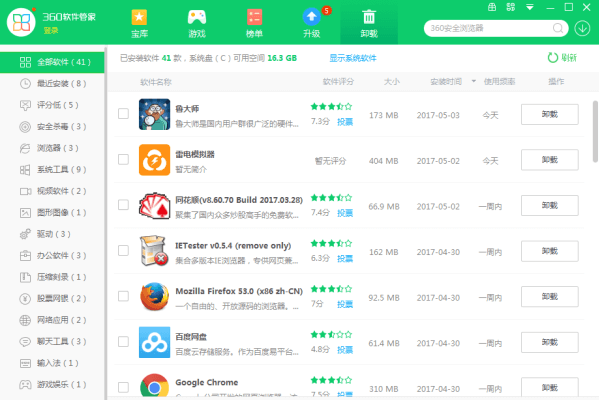The width and height of the screenshot is (599, 400).
Task: Click the magnifier search icon
Action: tap(558, 28)
